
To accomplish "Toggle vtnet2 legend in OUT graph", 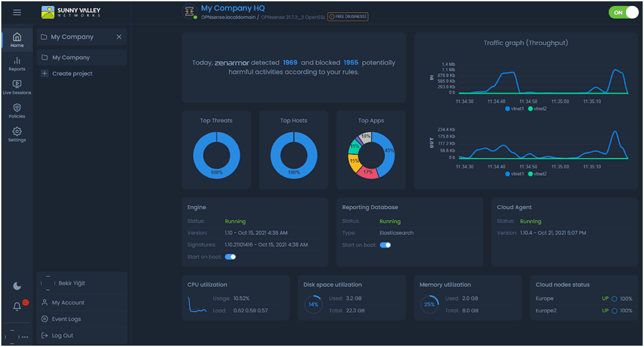I will 538,174.
